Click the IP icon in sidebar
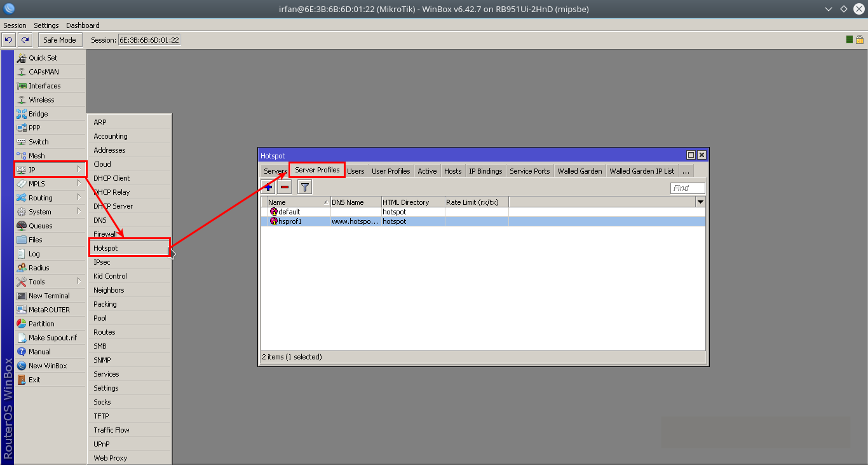Image resolution: width=868 pixels, height=465 pixels. point(22,170)
